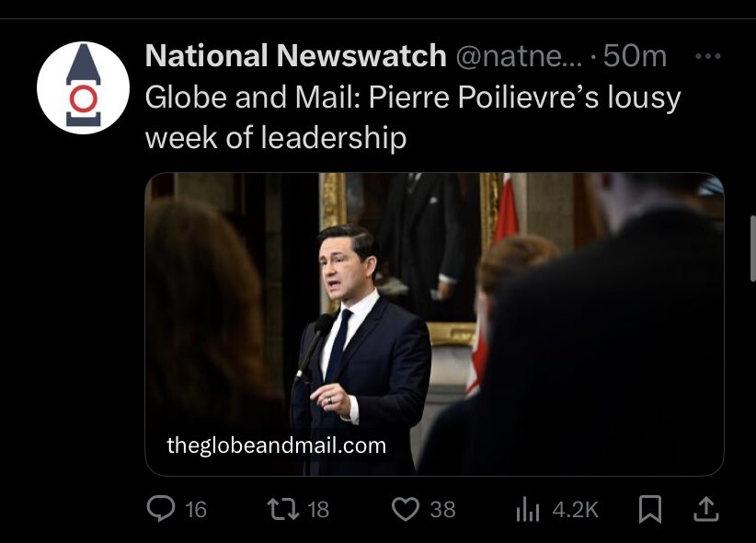This screenshot has height=543, width=756.
Task: Open the post via the 50m timestamp
Action: coord(635,56)
